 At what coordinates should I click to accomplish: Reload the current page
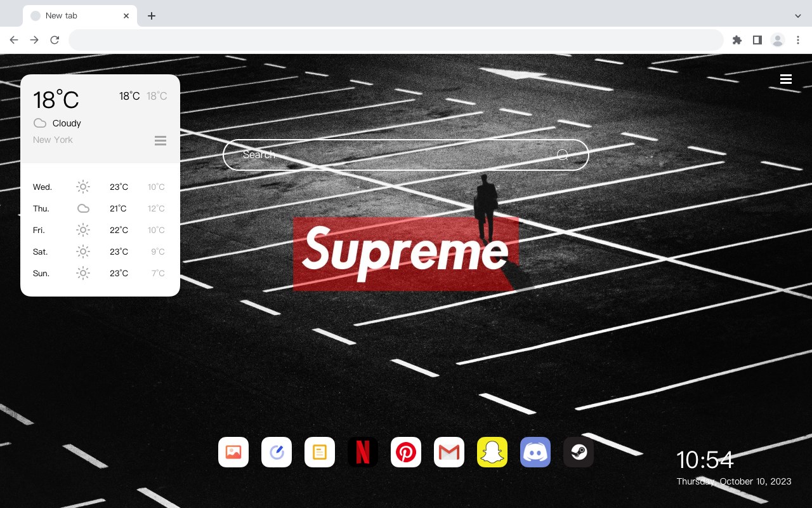55,40
